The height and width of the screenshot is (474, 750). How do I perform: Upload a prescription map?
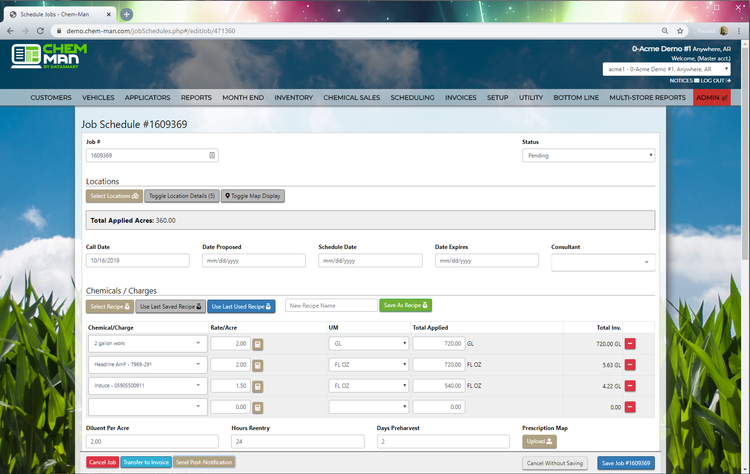click(x=539, y=441)
